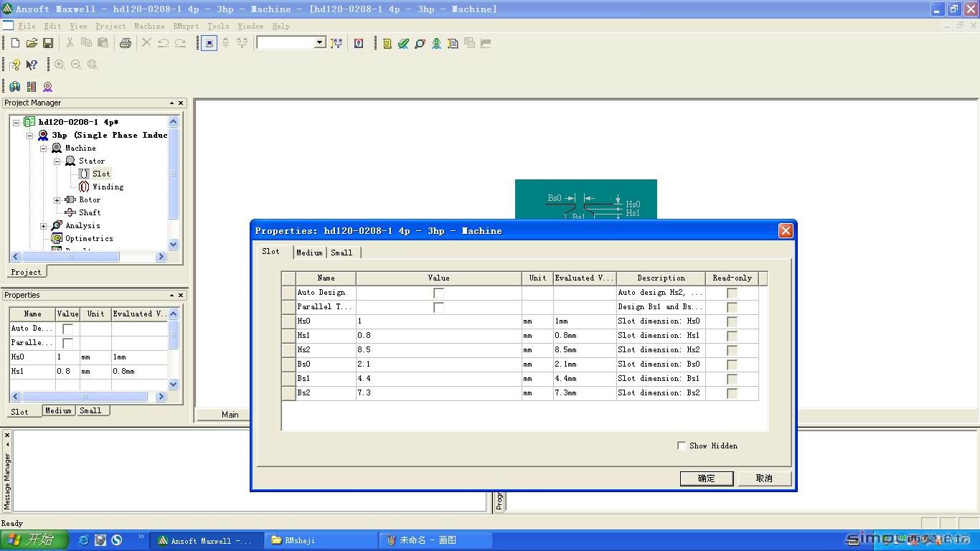Click the green checkmark Validate icon
This screenshot has height=551, width=980.
pyautogui.click(x=403, y=43)
